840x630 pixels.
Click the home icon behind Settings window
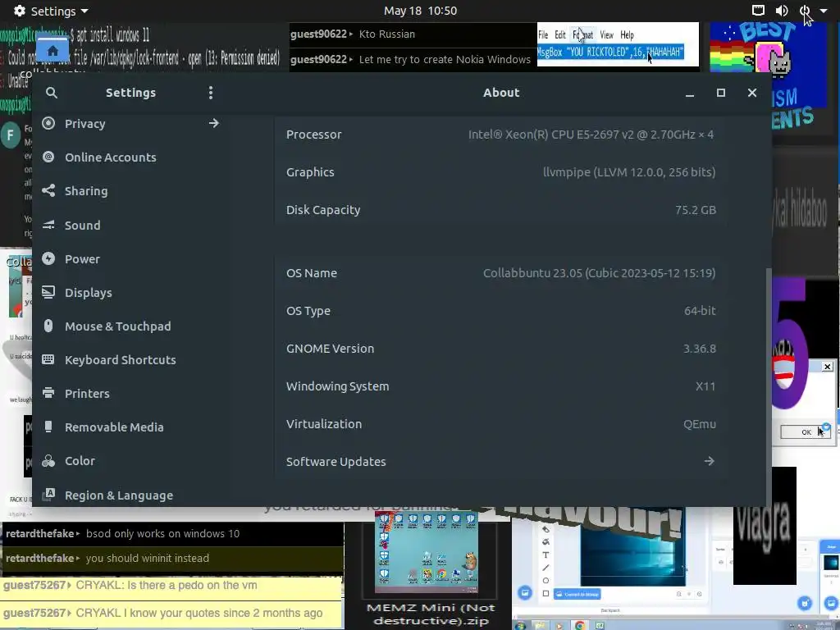[x=52, y=51]
